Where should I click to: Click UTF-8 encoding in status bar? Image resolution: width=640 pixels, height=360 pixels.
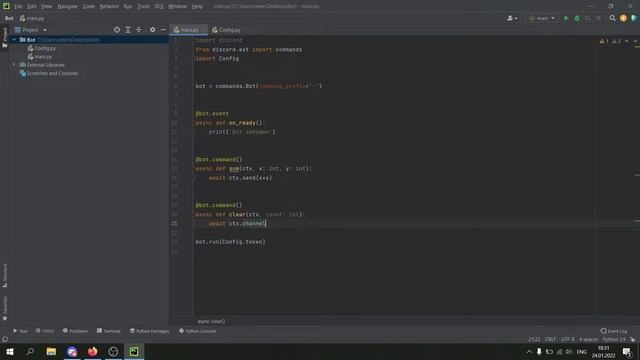click(x=568, y=339)
